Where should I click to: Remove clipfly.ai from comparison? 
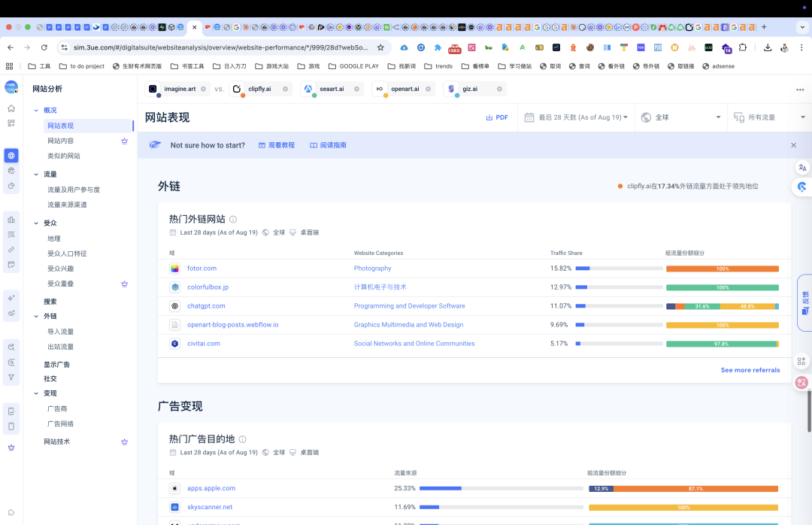285,90
